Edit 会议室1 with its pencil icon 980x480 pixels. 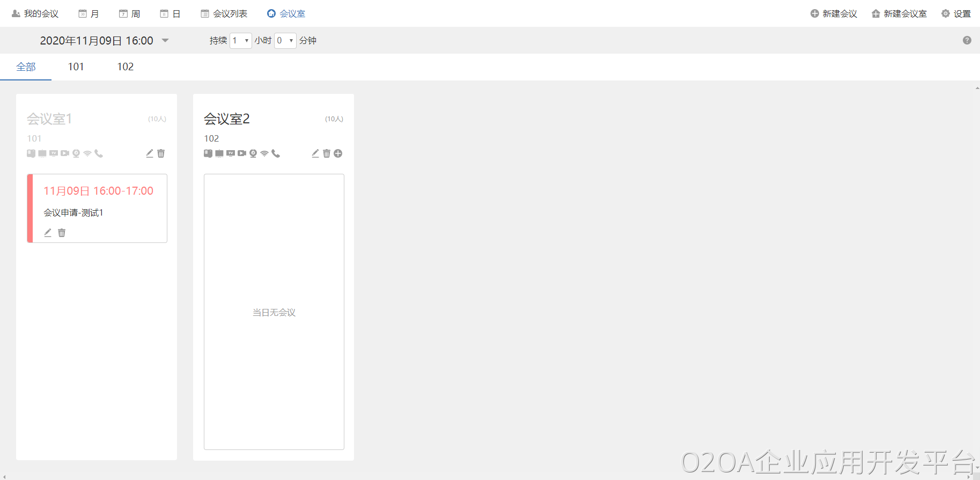(x=150, y=153)
